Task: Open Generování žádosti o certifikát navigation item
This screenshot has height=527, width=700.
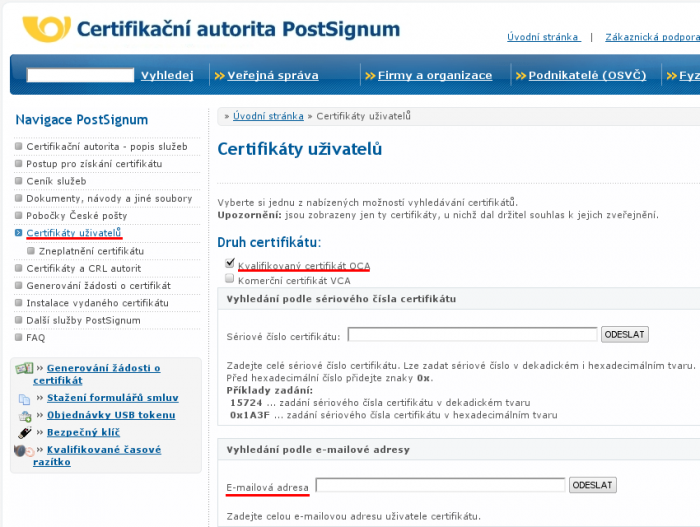Action: (x=99, y=286)
